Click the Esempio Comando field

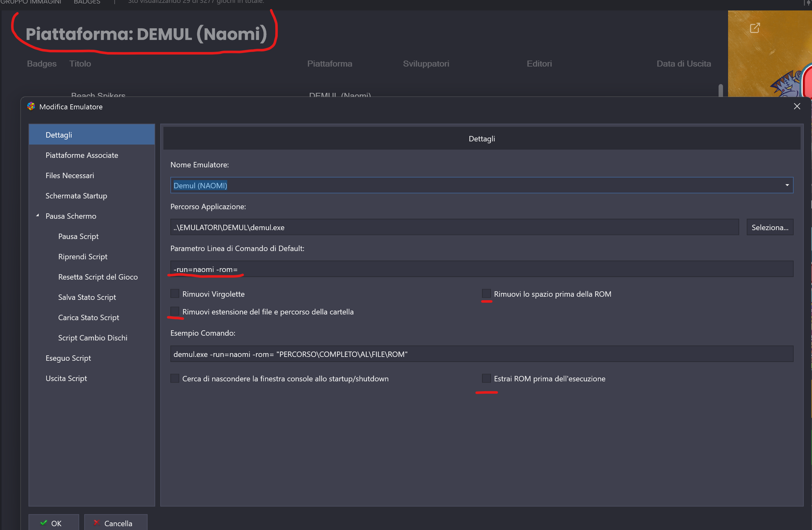(x=482, y=354)
